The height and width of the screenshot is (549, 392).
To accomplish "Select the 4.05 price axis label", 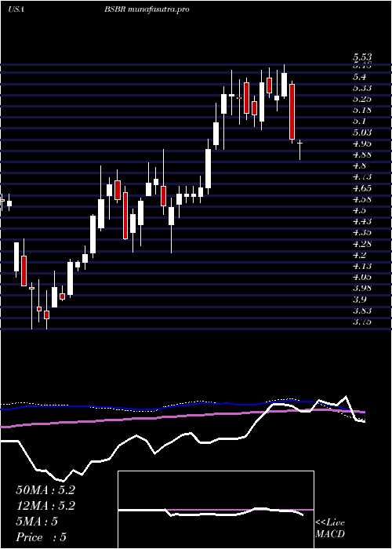I will (x=362, y=278).
